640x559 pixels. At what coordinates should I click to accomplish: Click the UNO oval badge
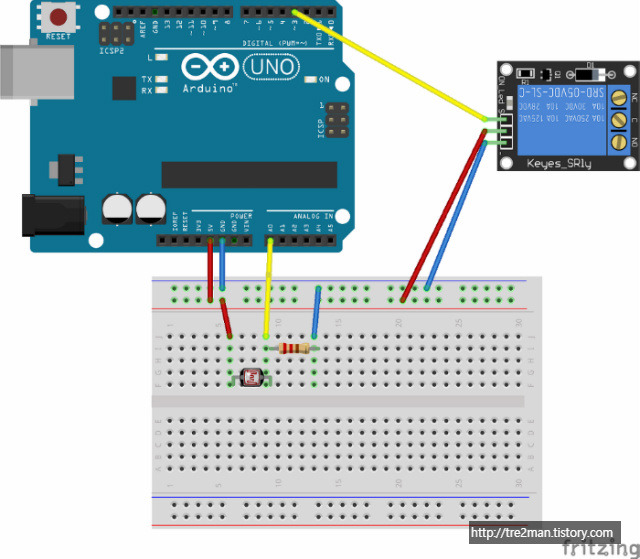pos(271,67)
